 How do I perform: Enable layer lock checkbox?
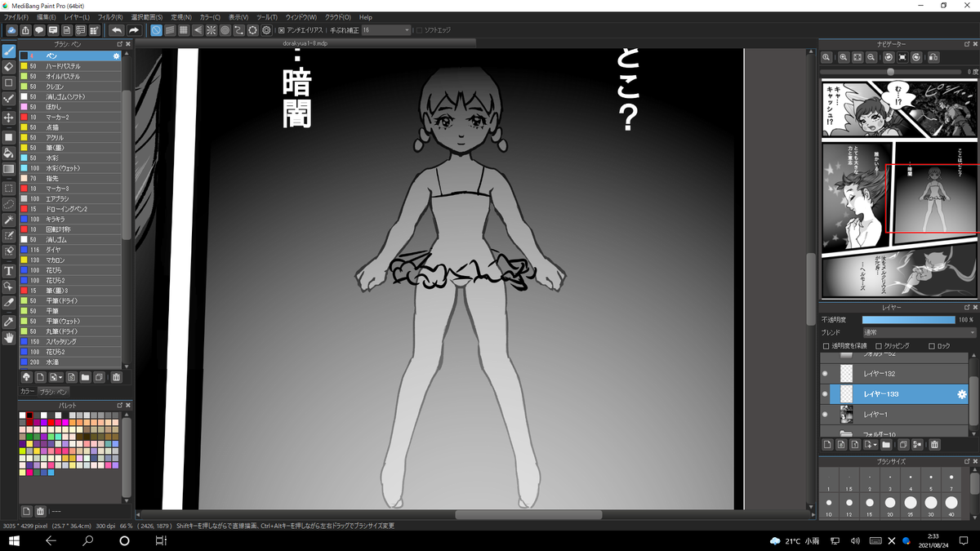pyautogui.click(x=933, y=346)
